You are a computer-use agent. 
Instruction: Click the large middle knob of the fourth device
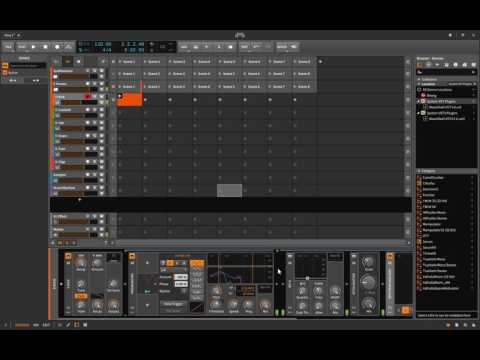click(368, 282)
